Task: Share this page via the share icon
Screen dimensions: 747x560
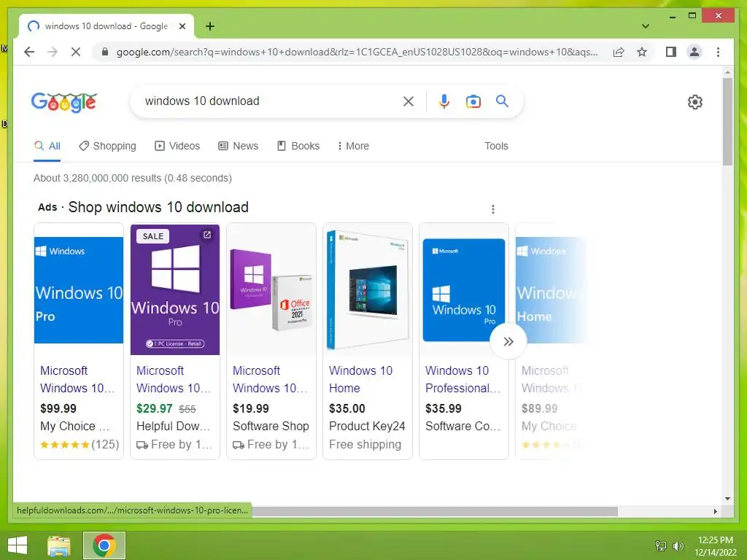Action: point(619,52)
